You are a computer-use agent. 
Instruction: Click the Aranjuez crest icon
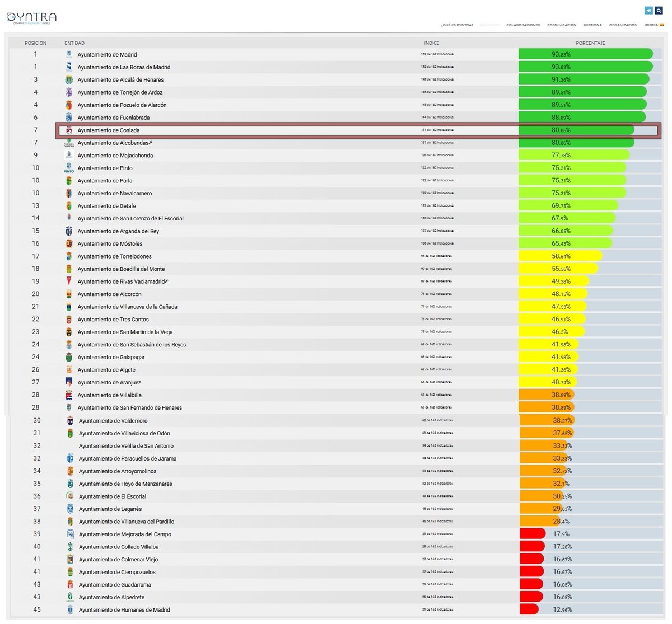tap(69, 382)
